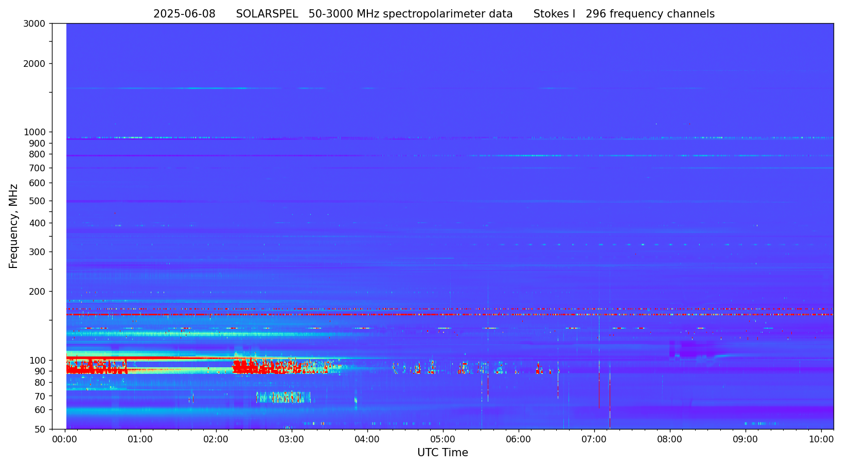Screen dimensions: 868x466
Task: Click the 05:00 time tick label
Action: (x=443, y=440)
